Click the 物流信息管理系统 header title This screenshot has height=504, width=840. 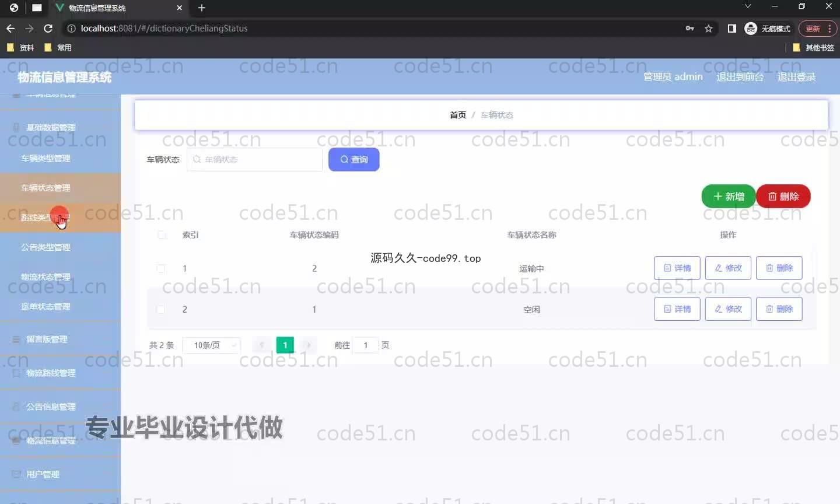pyautogui.click(x=64, y=77)
